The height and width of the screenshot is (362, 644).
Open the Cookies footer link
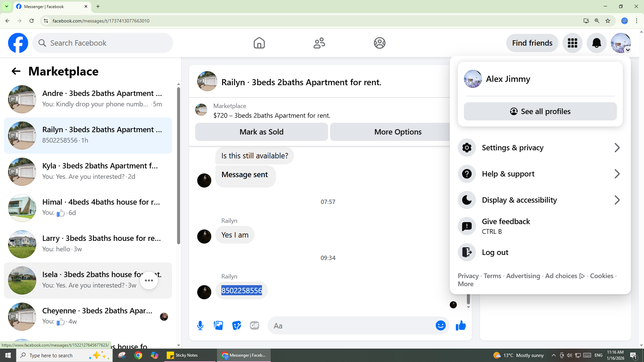tap(601, 276)
